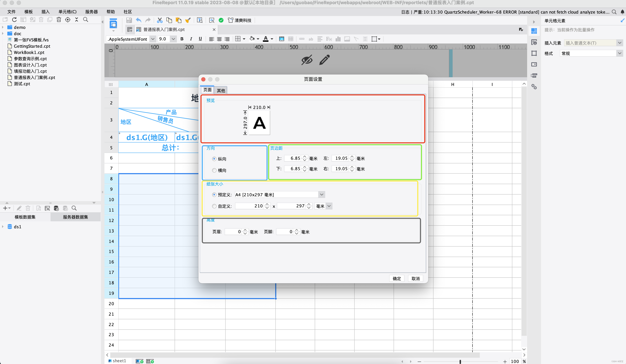Image resolution: width=626 pixels, height=364 pixels.
Task: Click the undo arrow icon
Action: pos(139,20)
